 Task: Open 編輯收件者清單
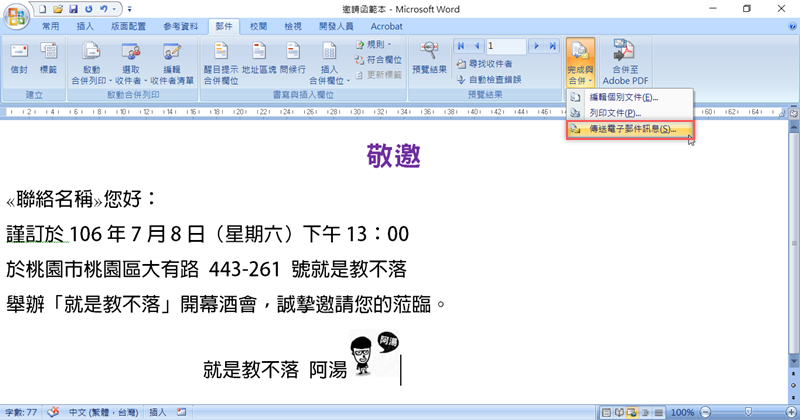[172, 63]
